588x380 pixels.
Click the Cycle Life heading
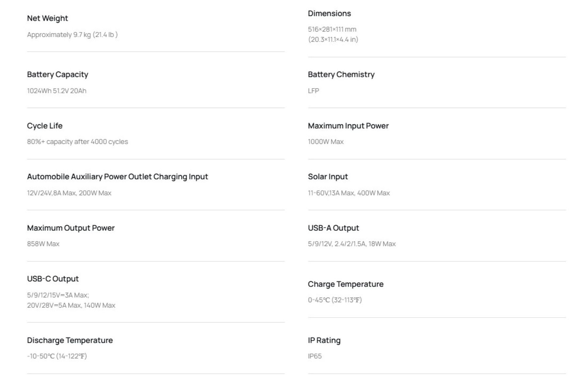click(45, 126)
